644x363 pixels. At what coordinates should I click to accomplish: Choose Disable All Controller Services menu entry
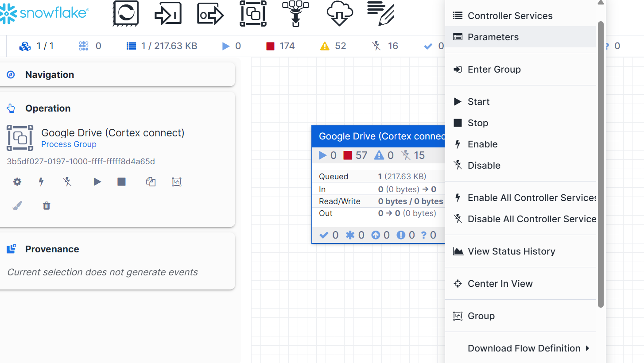point(520,219)
